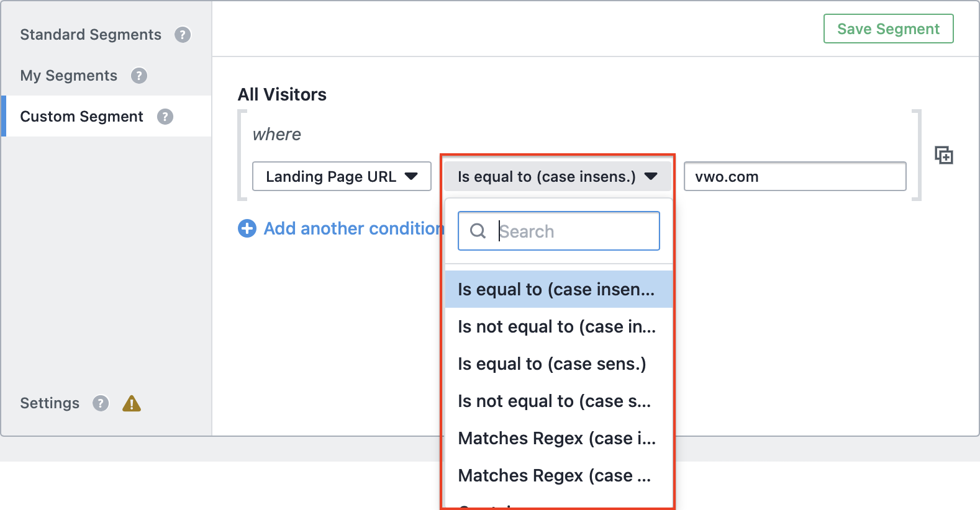This screenshot has width=980, height=510.
Task: Open the Standard Segments tab
Action: pos(91,35)
